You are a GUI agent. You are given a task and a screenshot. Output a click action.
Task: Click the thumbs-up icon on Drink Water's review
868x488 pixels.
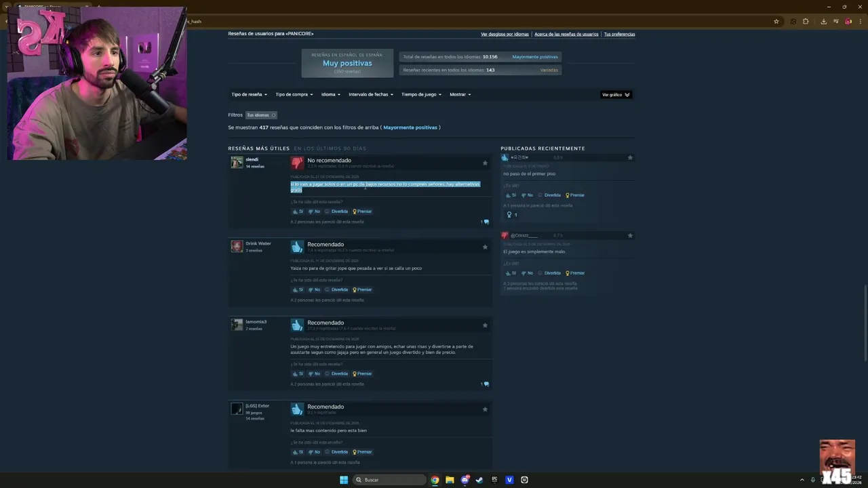point(297,247)
